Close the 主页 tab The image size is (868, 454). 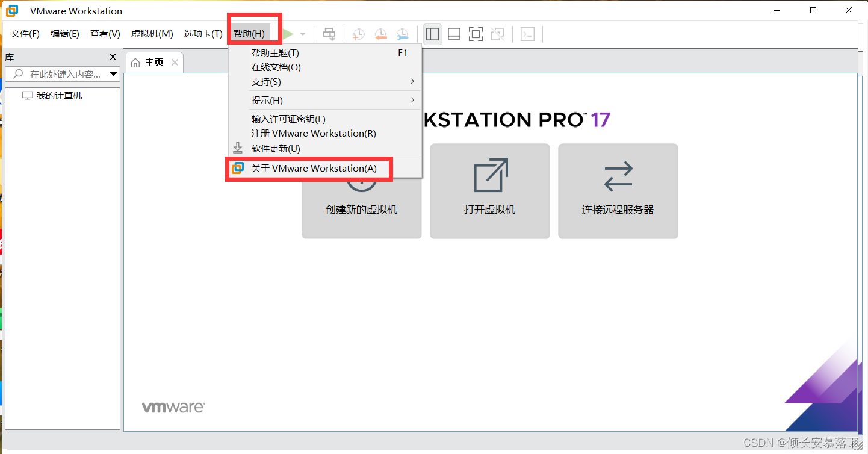pyautogui.click(x=175, y=63)
